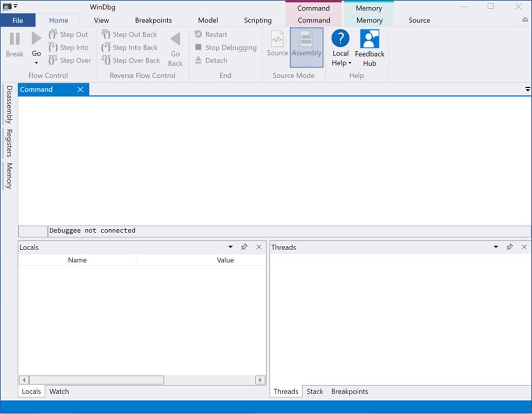Click the Locals horizontal scrollbar thumb
532x414 pixels.
pos(97,379)
